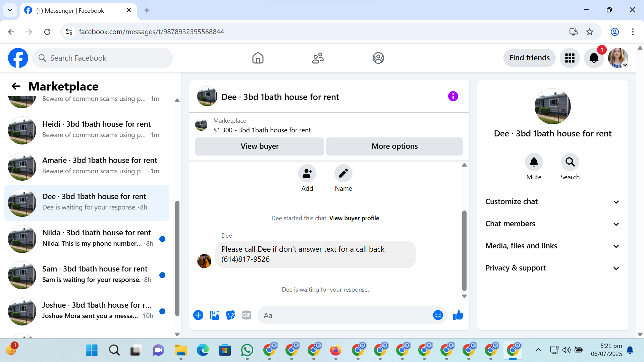This screenshot has width=644, height=362.
Task: Open Chrome profile icon
Action: coord(615,32)
